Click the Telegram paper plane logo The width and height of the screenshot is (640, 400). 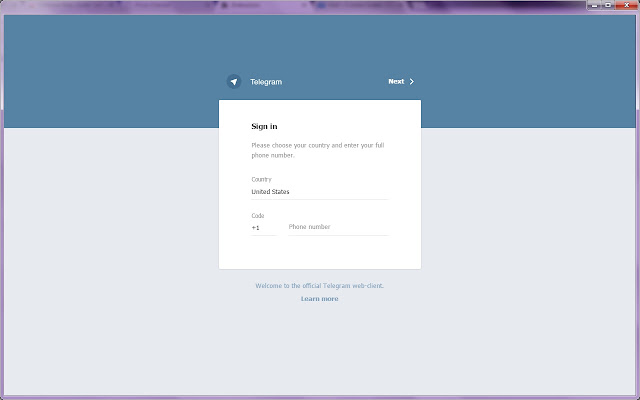(234, 82)
